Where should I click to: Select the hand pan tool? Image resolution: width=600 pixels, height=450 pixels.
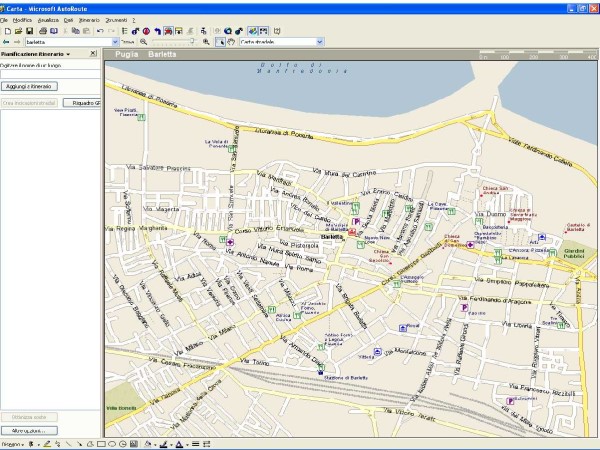coord(231,42)
